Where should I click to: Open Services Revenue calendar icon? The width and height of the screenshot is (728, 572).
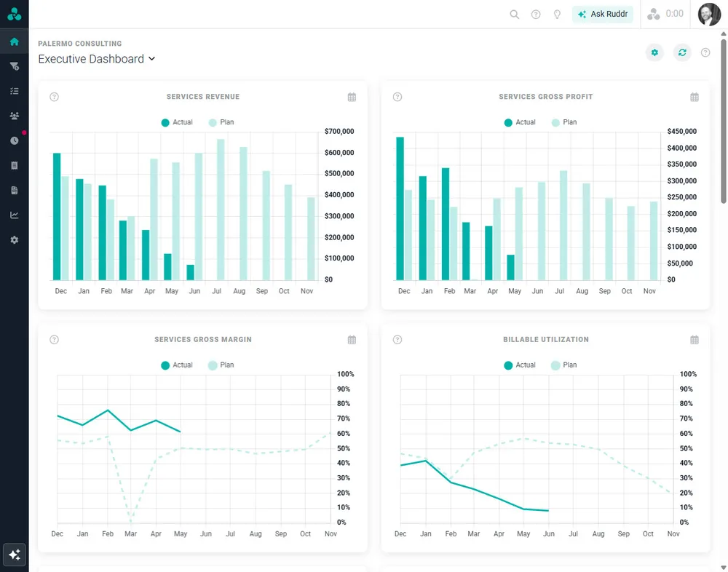[x=352, y=97]
